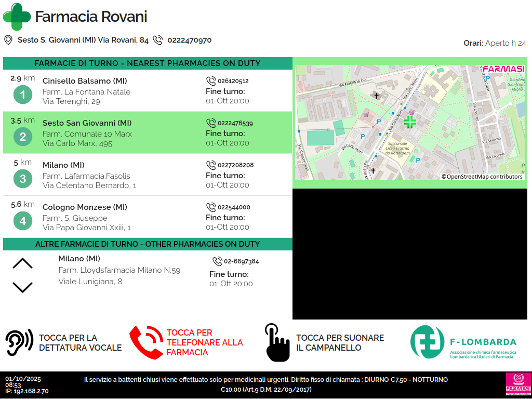Click the phone icon next to 0222470970
The image size is (532, 399).
158,40
